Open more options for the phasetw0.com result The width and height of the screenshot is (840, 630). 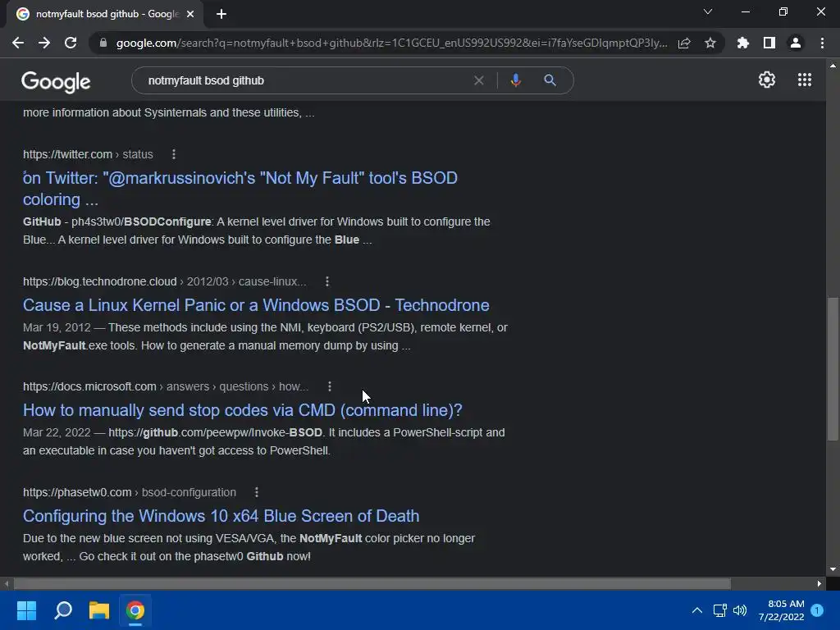pyautogui.click(x=257, y=492)
